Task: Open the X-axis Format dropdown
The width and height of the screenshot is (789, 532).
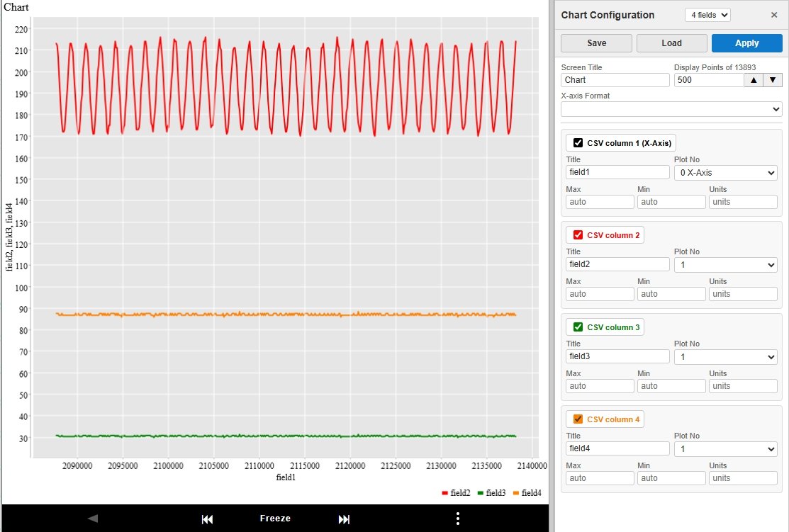Action: 671,109
